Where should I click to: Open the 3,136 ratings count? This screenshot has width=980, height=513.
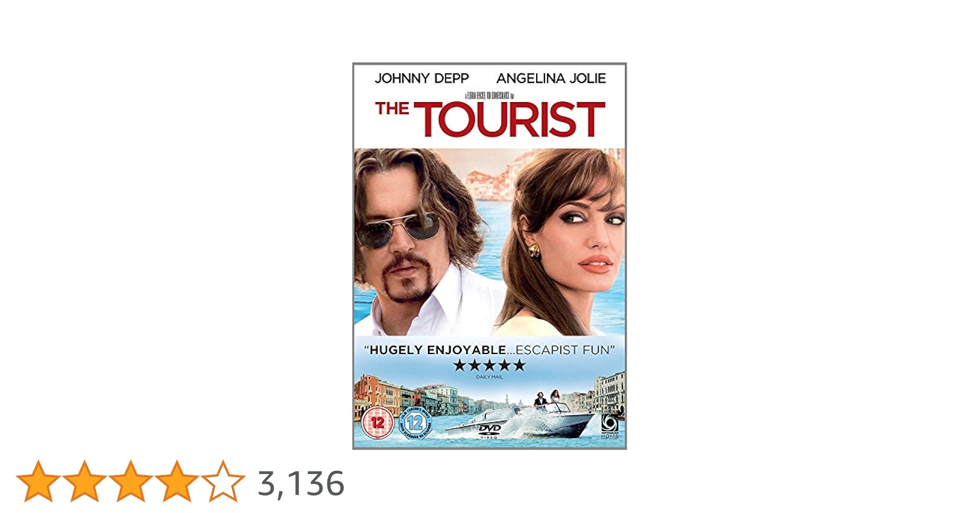(301, 483)
